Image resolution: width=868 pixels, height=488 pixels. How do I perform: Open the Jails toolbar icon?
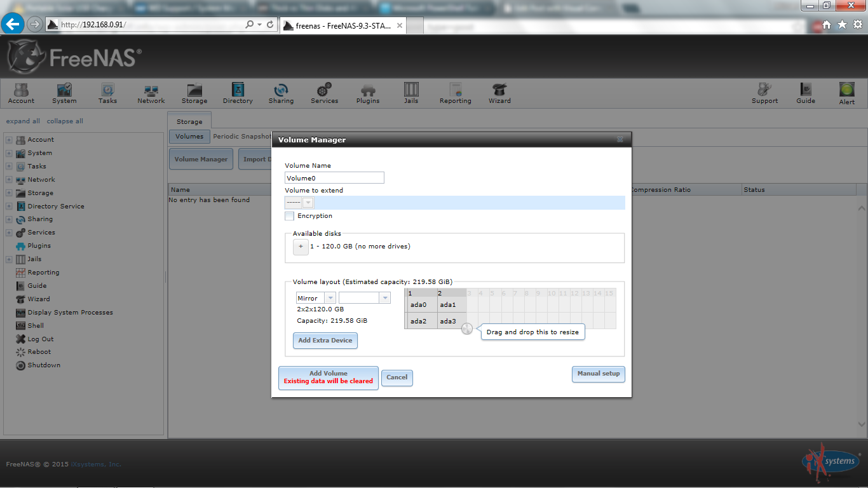[x=411, y=93]
